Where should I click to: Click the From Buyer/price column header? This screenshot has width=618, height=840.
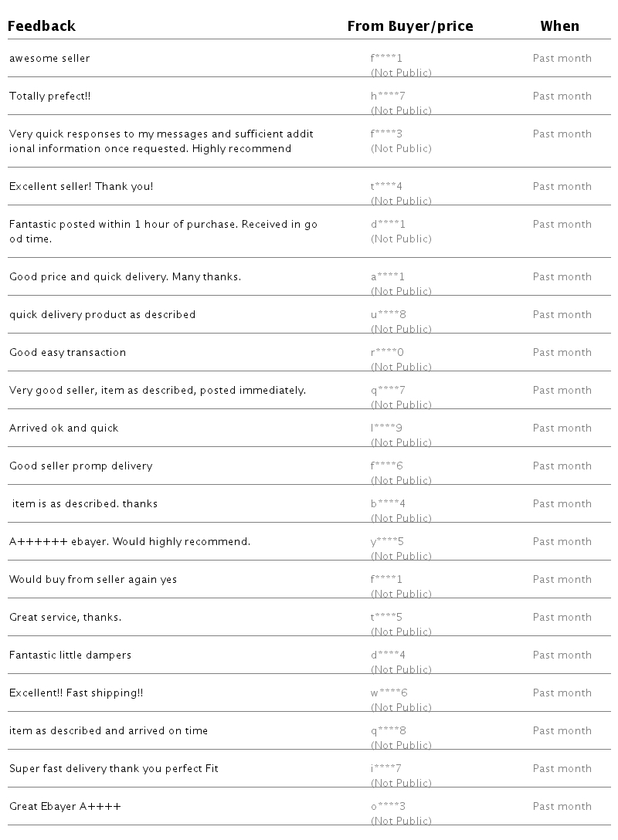tap(410, 26)
